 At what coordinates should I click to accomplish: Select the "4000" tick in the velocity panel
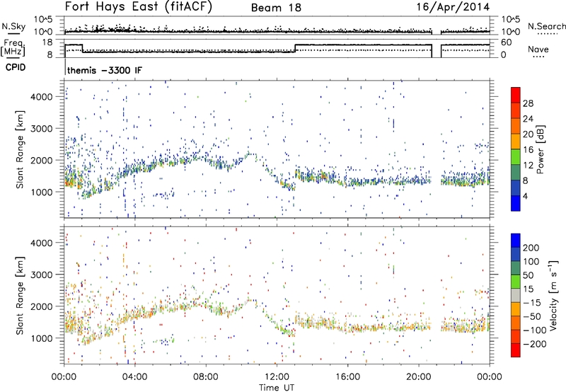pos(41,243)
